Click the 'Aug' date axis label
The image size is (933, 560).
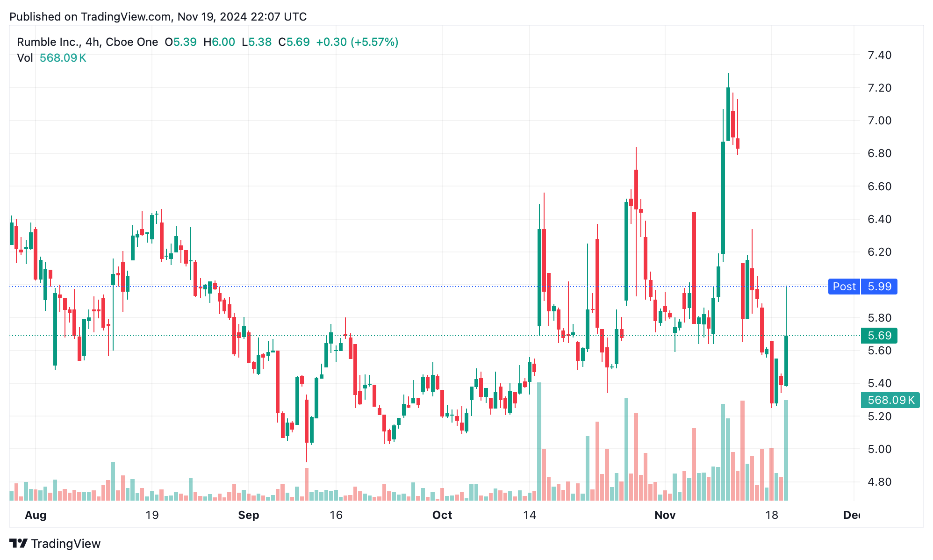click(36, 515)
